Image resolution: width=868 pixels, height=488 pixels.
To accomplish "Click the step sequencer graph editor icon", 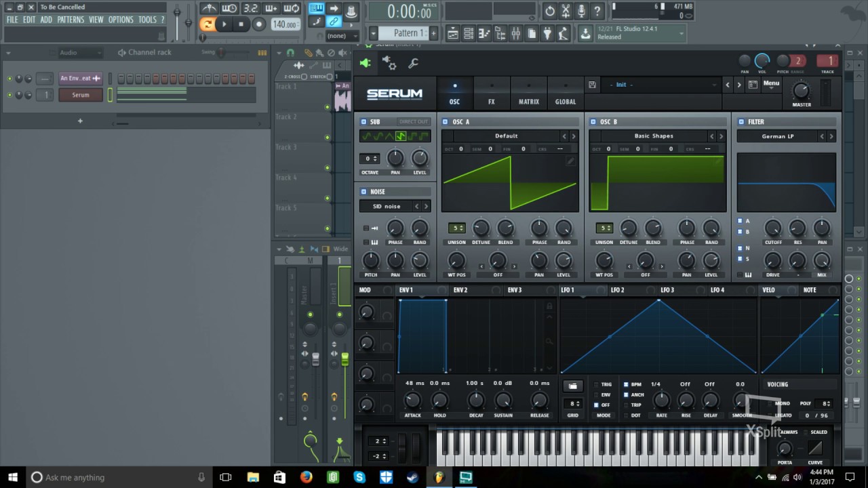I will pyautogui.click(x=262, y=52).
